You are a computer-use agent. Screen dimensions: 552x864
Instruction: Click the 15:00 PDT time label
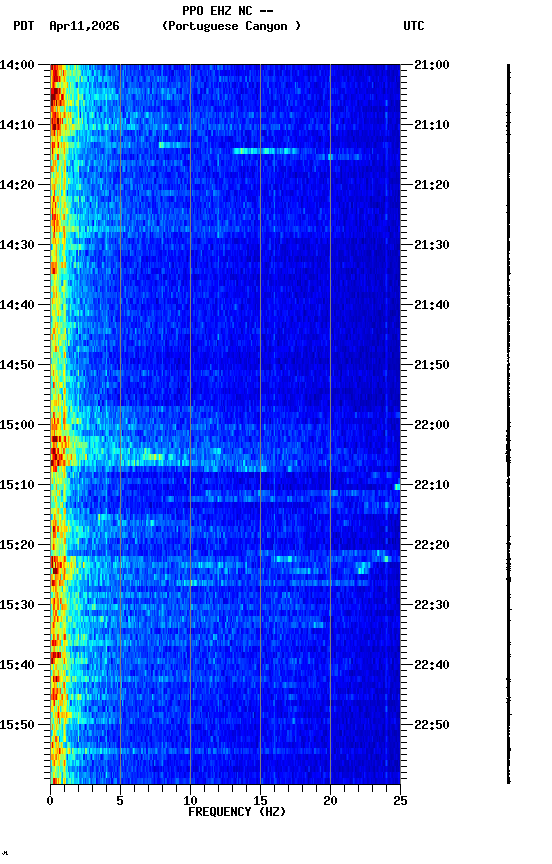pyautogui.click(x=17, y=425)
